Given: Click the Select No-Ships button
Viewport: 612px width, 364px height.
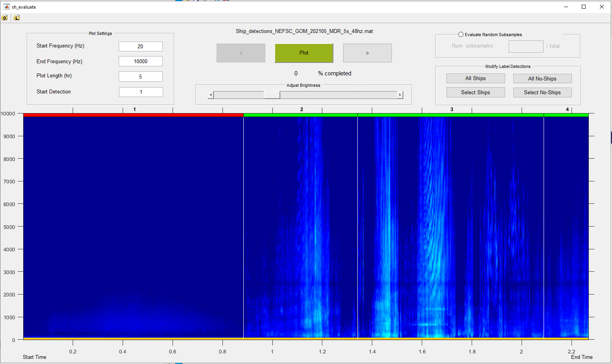Looking at the screenshot, I should click(x=542, y=92).
